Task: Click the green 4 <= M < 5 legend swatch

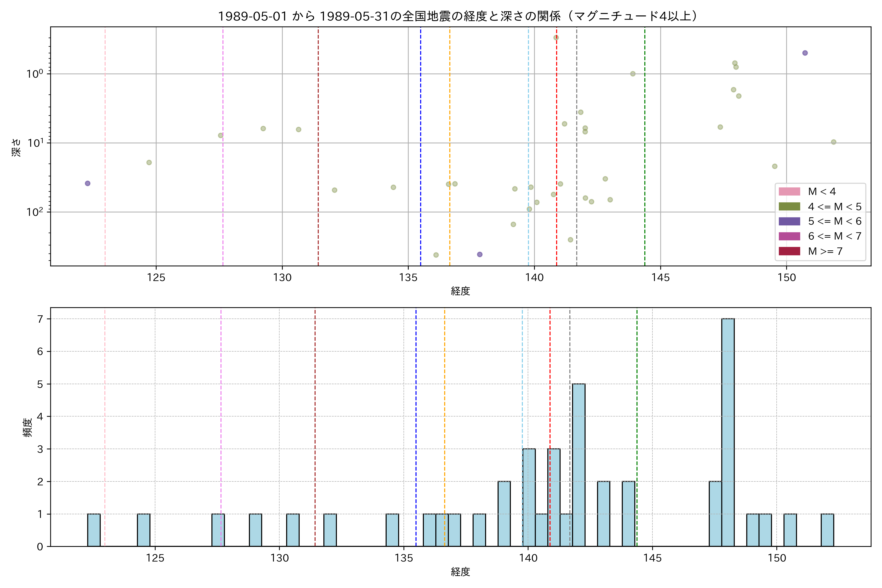Action: [789, 207]
